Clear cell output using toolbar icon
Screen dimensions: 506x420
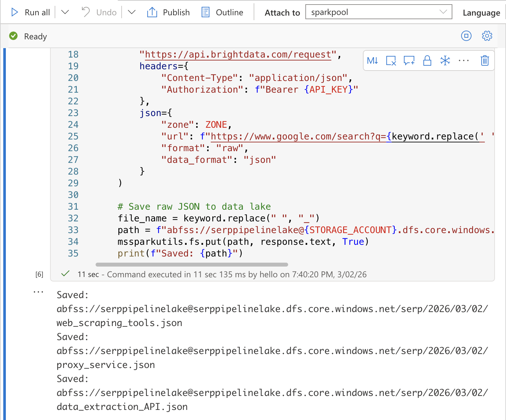pos(391,61)
